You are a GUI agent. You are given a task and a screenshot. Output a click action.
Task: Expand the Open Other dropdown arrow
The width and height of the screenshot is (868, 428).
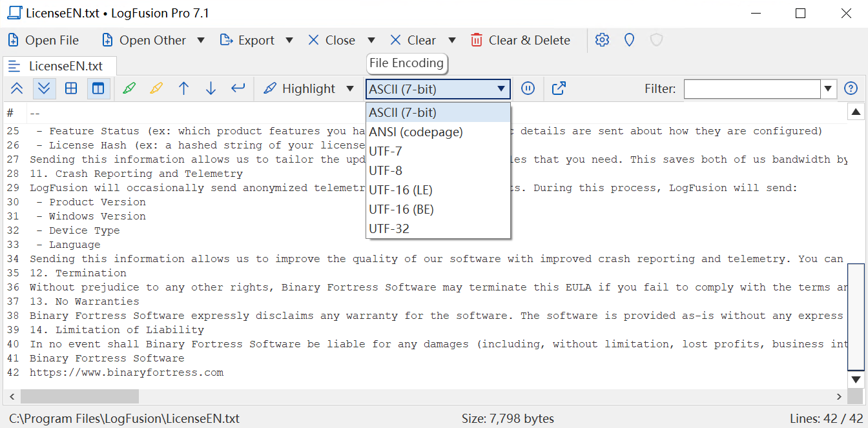(x=201, y=40)
